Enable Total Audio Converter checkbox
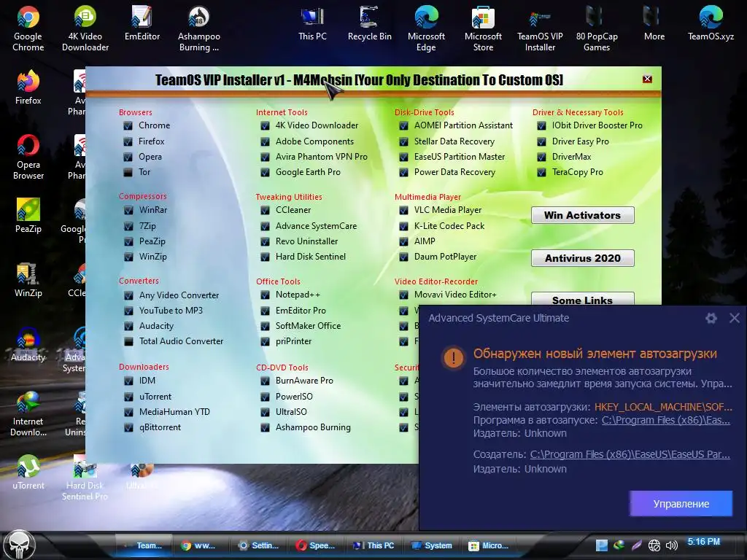 (128, 341)
